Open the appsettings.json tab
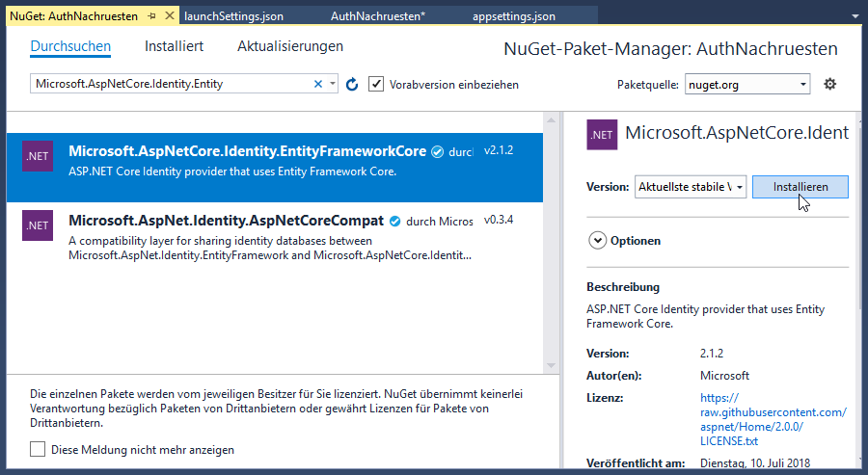Image resolution: width=868 pixels, height=475 pixels. tap(514, 16)
